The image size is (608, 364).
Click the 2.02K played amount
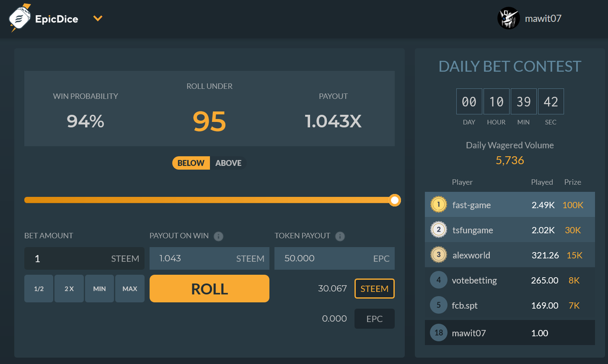pyautogui.click(x=543, y=230)
